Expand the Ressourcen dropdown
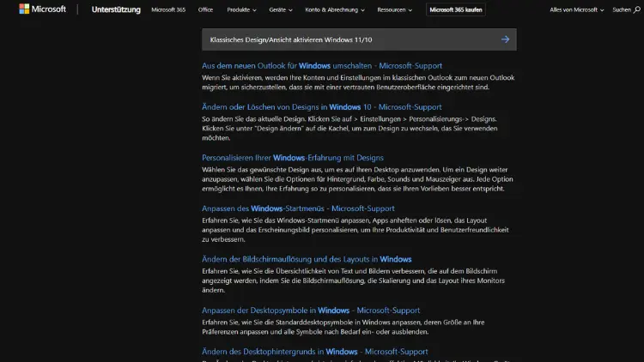 click(x=394, y=9)
